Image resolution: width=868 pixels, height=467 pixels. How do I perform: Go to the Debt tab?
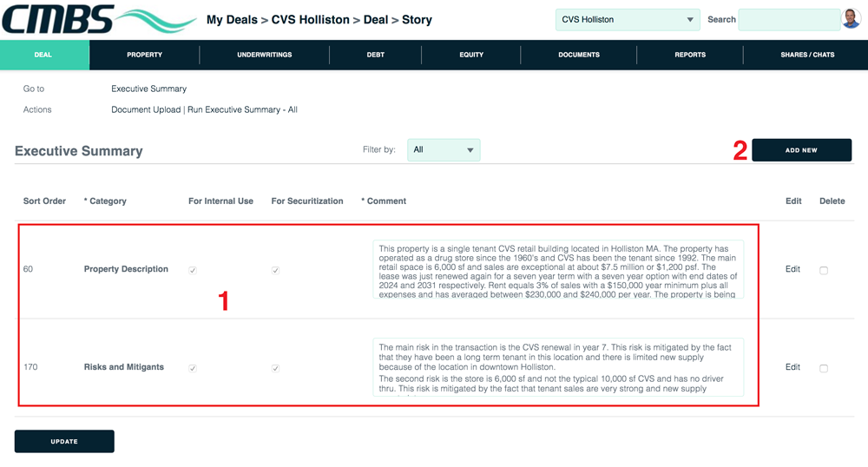[x=375, y=55]
